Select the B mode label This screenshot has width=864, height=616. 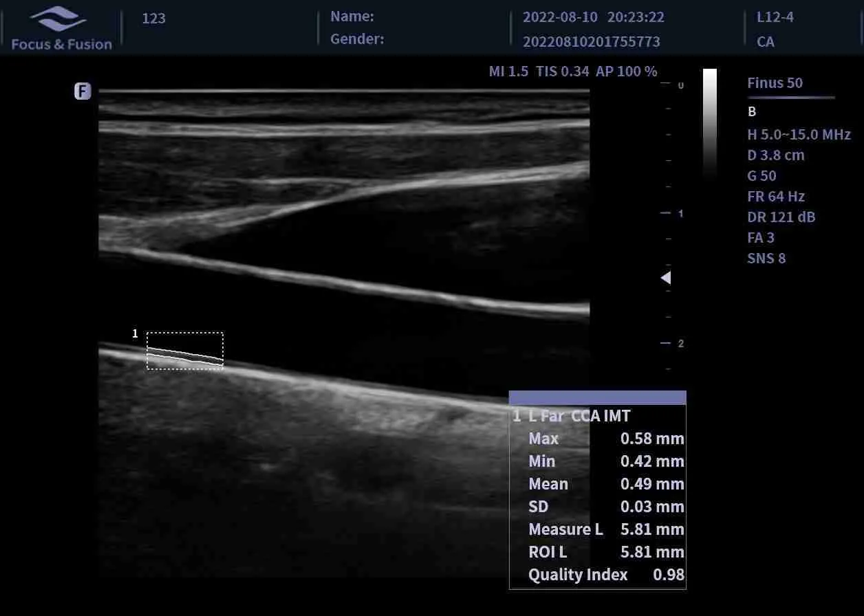[x=752, y=111]
